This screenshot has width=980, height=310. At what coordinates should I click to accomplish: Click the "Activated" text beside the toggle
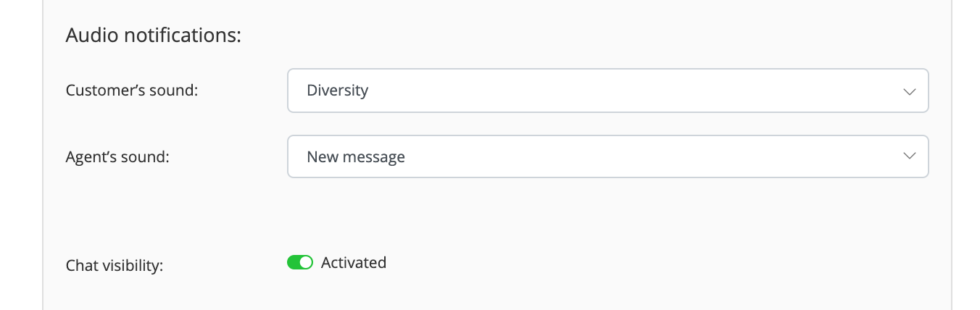[x=353, y=262]
